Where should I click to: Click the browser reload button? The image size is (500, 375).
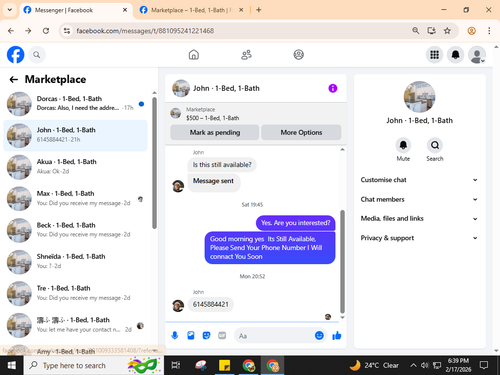46,31
